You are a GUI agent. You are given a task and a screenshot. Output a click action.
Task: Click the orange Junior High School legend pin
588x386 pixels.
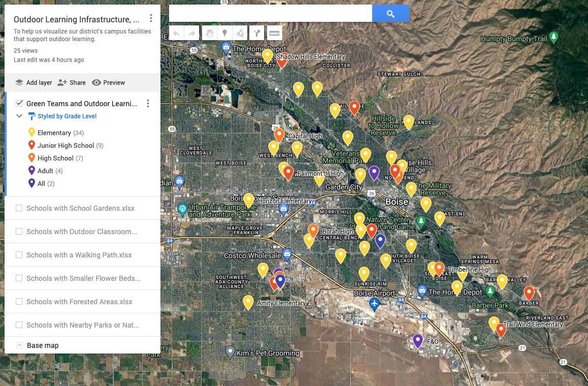pos(31,146)
